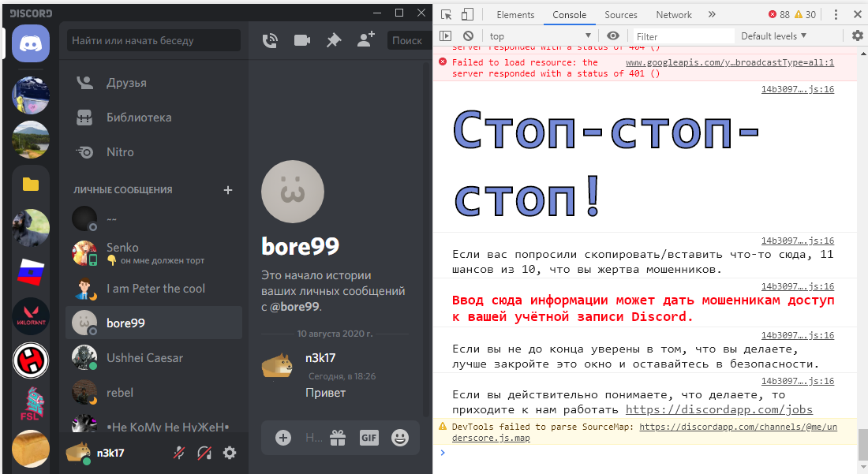Image resolution: width=868 pixels, height=474 pixels.
Task: Start a voice call with bore99
Action: (x=270, y=40)
